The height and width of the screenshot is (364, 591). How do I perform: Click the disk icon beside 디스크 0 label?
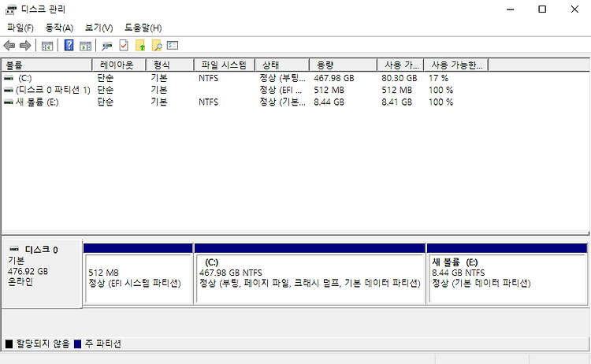coord(14,249)
